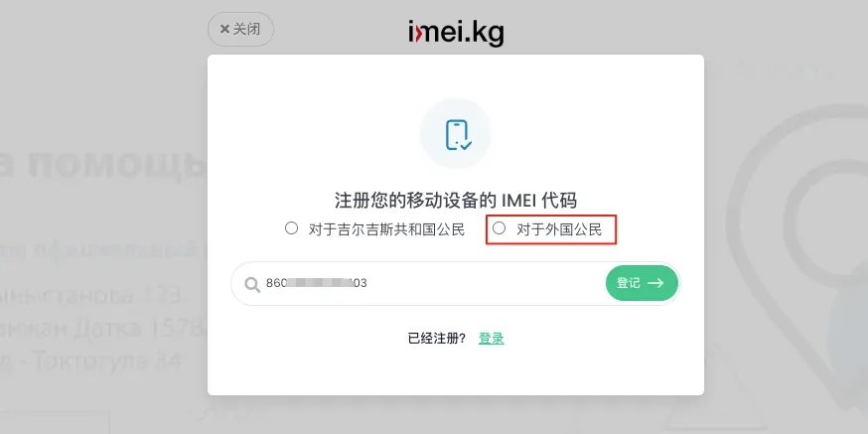Click the arrow icon inside 登记 button
Viewport: 868px width, 434px height.
coord(655,283)
